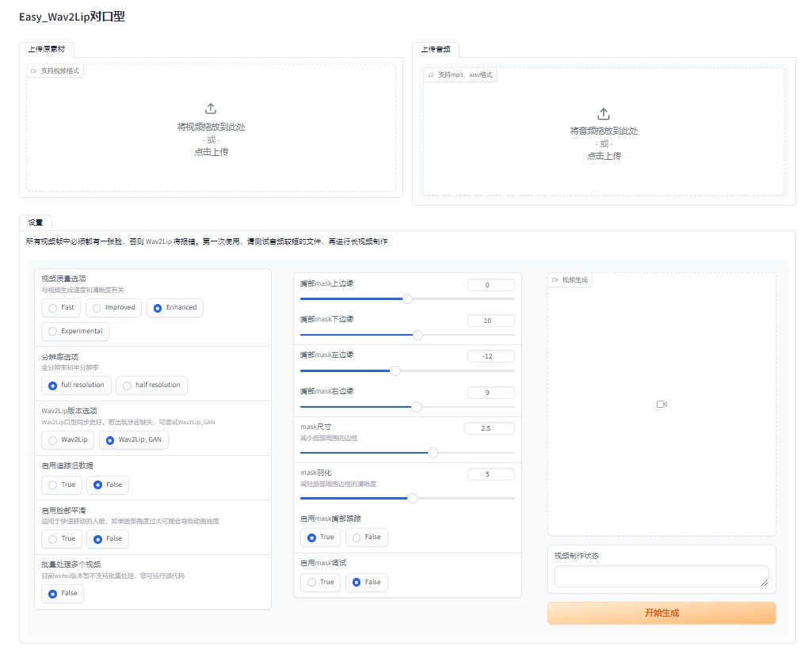812x661 pixels.
Task: Click the 嘴部mask上边缘 slider handle
Action: (407, 298)
